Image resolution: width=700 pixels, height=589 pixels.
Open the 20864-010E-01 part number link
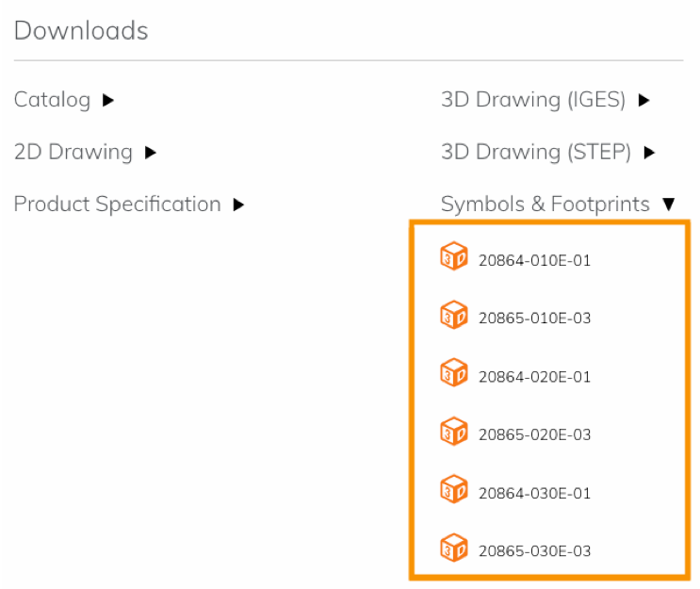pos(534,260)
